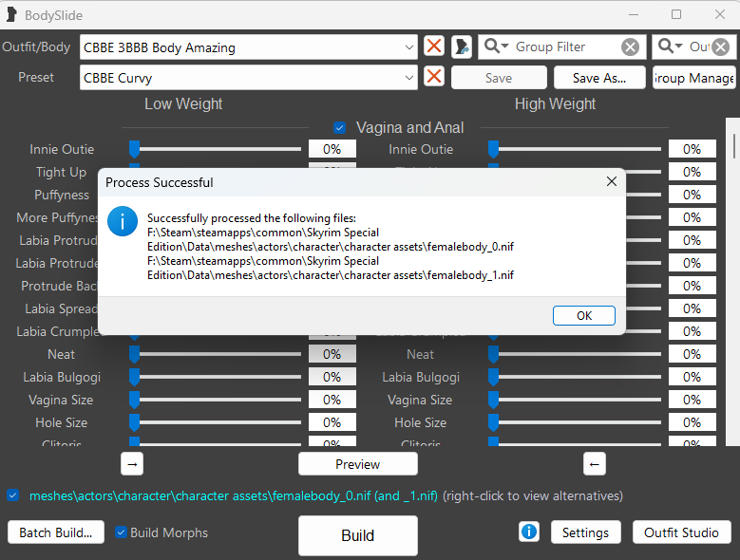Viewport: 740px width, 560px height.
Task: Open Settings button
Action: click(x=585, y=532)
